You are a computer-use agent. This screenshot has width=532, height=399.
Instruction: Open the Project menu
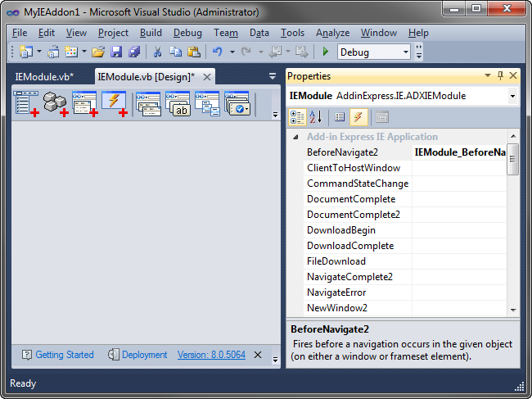[x=113, y=33]
